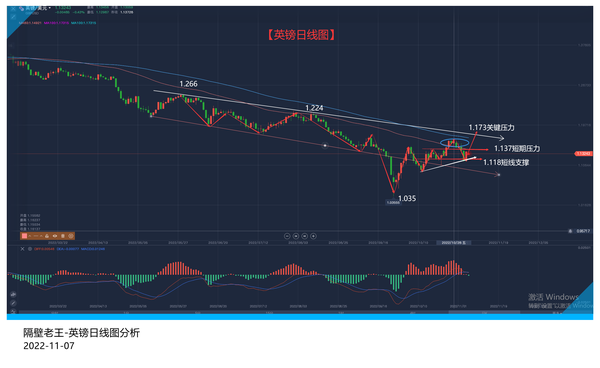Click the indicator chart icon at bottom-left
600x368 pixels.
click(x=13, y=295)
